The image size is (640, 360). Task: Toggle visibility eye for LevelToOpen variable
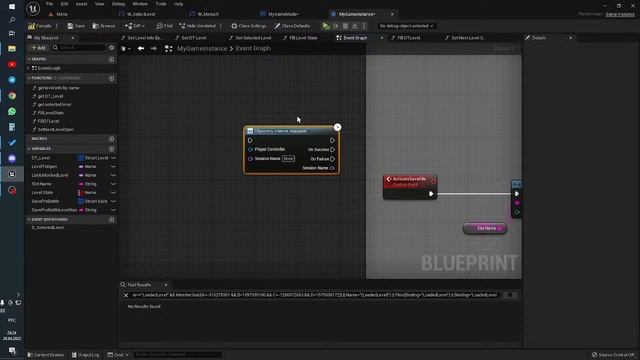pyautogui.click(x=113, y=167)
